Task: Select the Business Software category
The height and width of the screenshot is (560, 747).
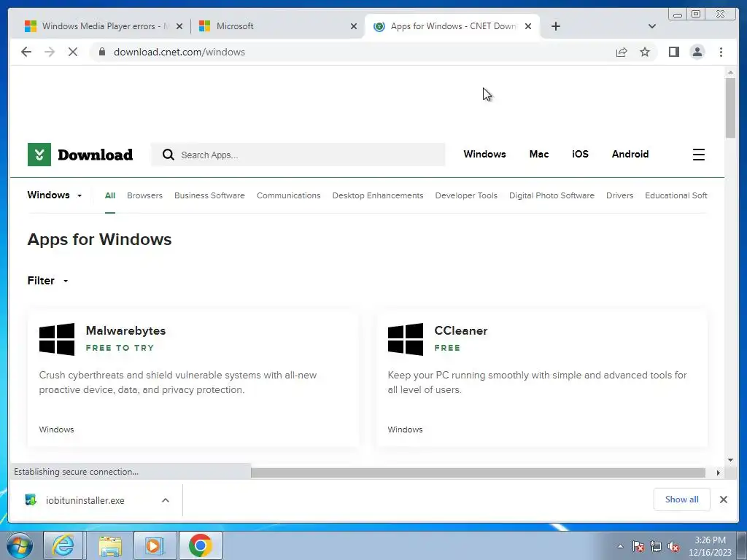Action: click(209, 195)
